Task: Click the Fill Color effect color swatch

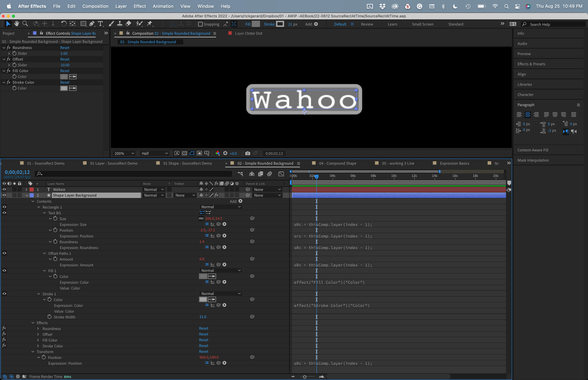Action: pyautogui.click(x=64, y=77)
